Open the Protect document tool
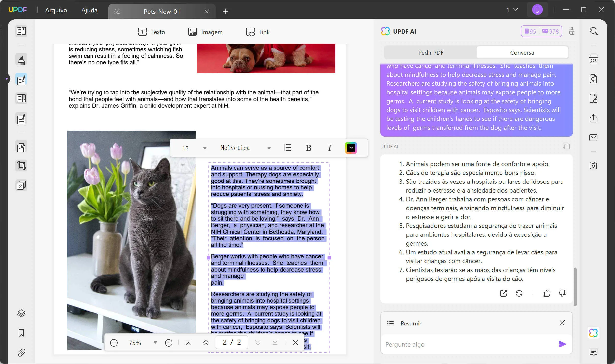 tap(594, 99)
